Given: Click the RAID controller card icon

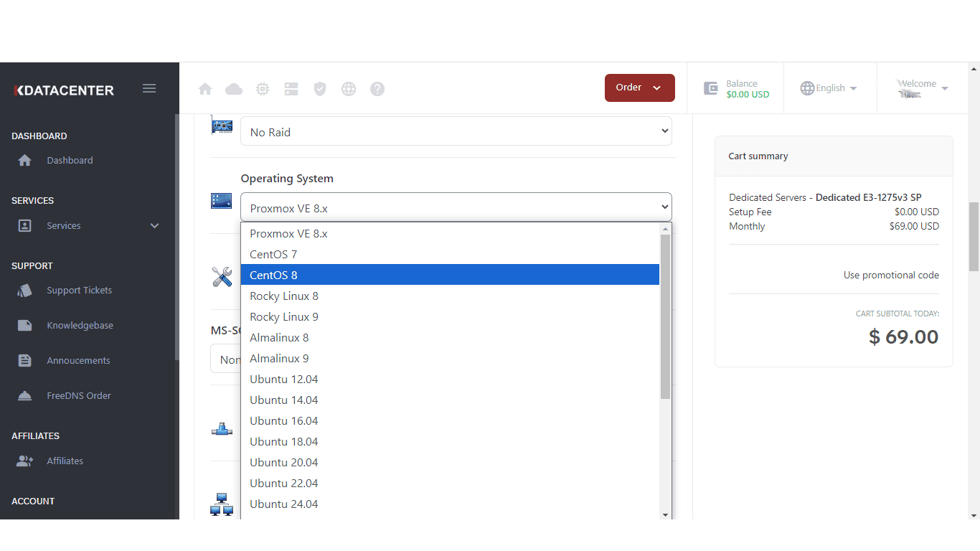Looking at the screenshot, I should click(222, 126).
